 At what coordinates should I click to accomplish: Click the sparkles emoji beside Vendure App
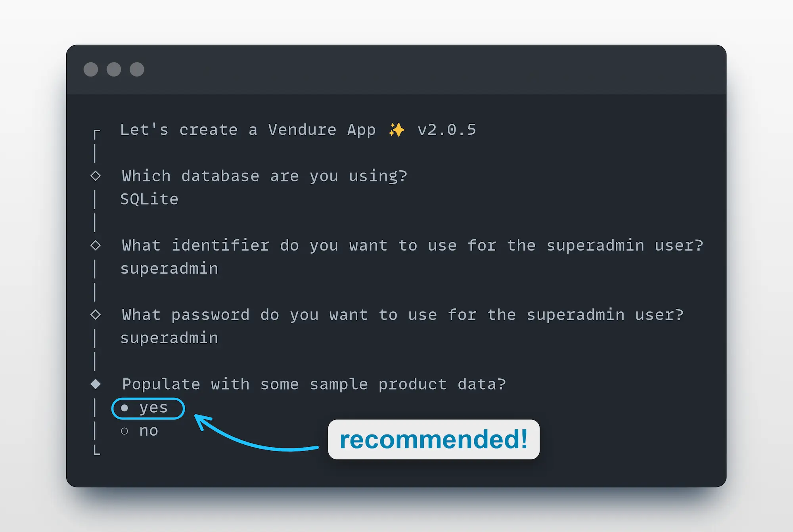coord(396,130)
